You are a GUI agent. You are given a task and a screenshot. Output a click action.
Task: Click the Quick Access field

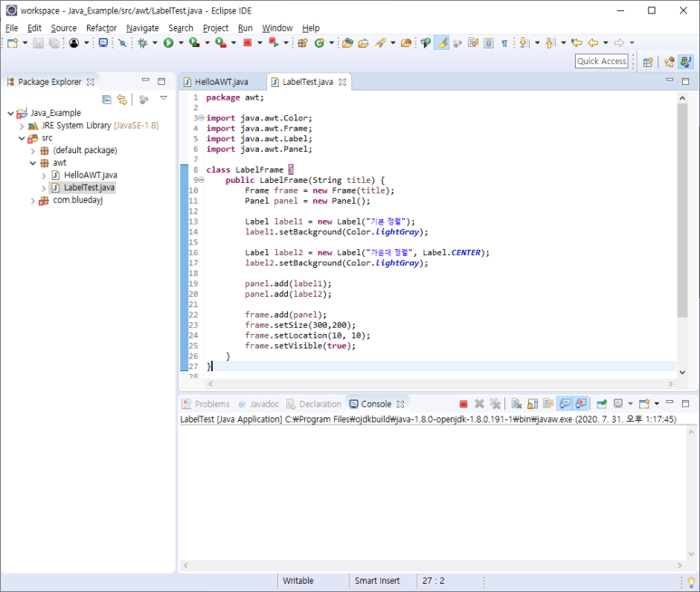[x=601, y=62]
